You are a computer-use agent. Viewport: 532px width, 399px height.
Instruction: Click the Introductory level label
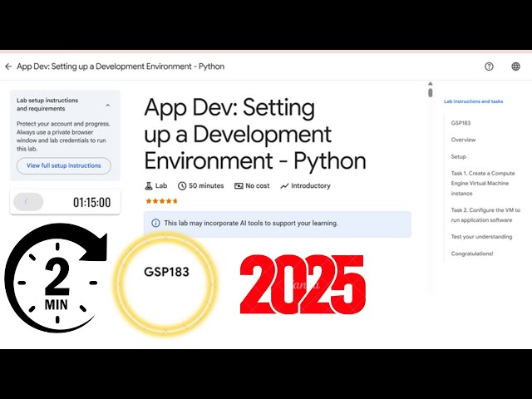point(311,186)
